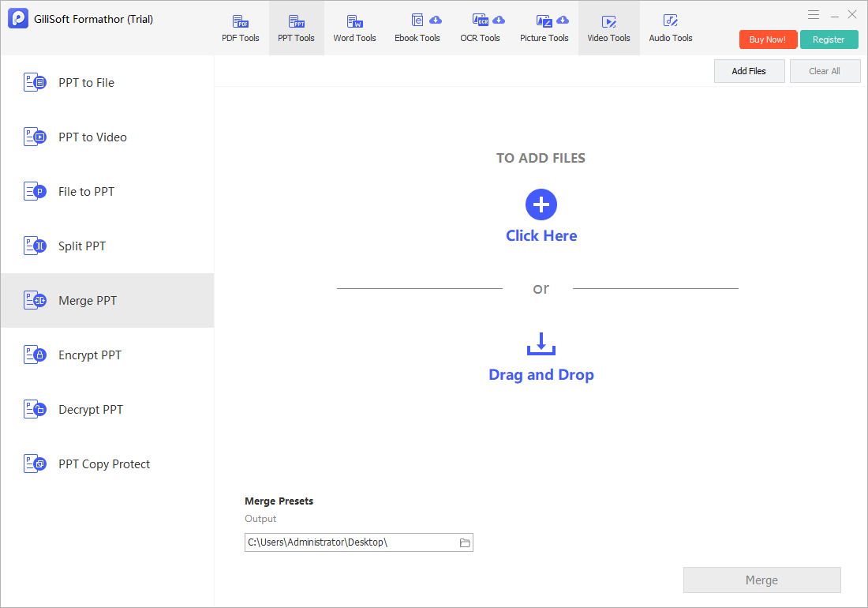This screenshot has height=608, width=868.
Task: Select PPT to File label
Action: pyautogui.click(x=86, y=82)
